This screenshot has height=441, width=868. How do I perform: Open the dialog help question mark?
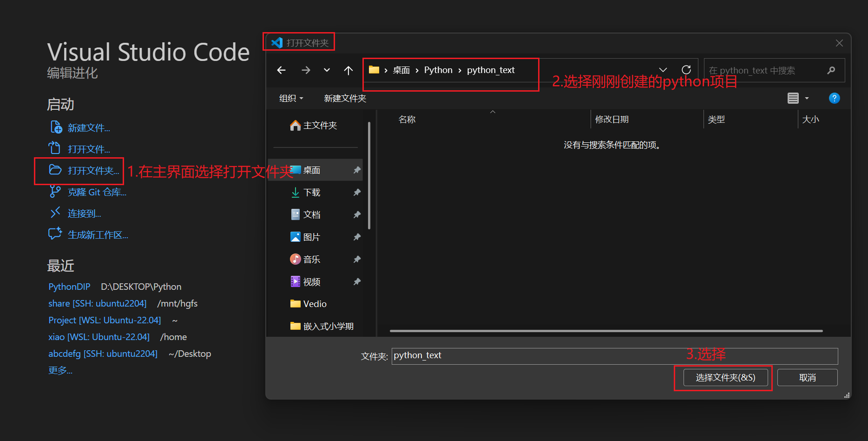[x=834, y=98]
